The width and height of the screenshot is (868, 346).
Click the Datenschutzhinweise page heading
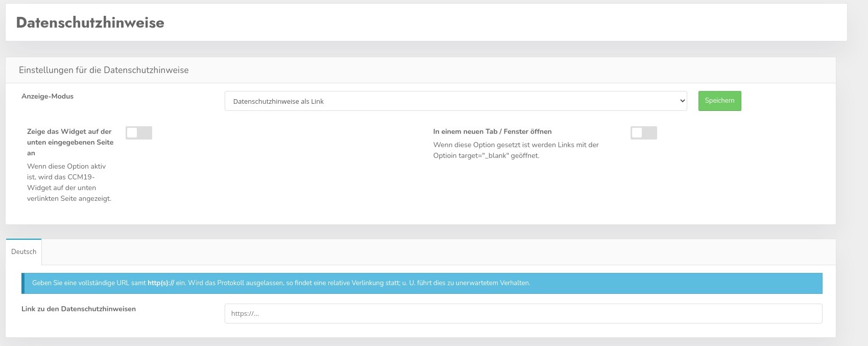[x=90, y=22]
